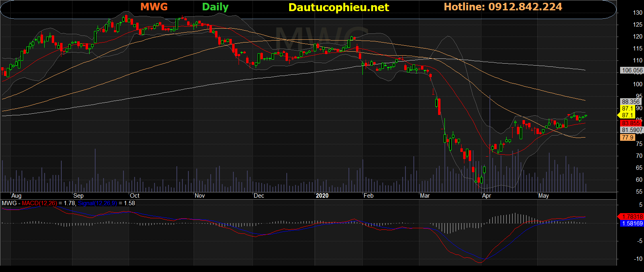
Task: Select the Nov marker on time axis
Action: click(200, 196)
